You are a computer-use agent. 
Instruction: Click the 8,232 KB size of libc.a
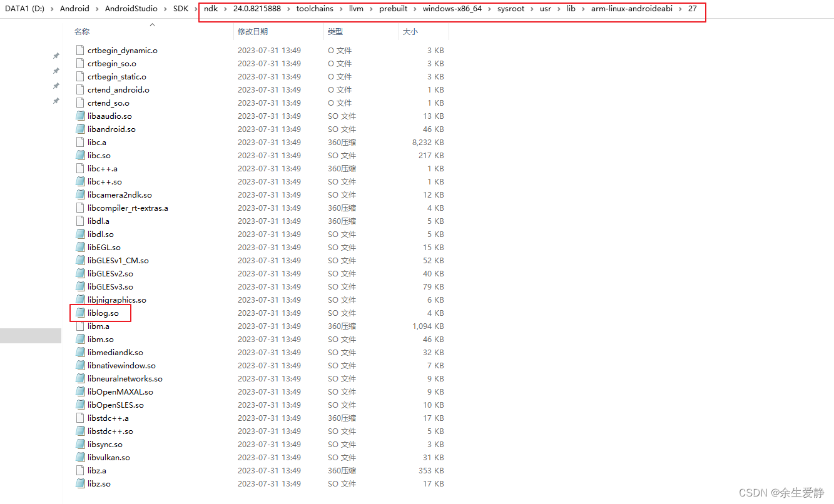point(428,142)
